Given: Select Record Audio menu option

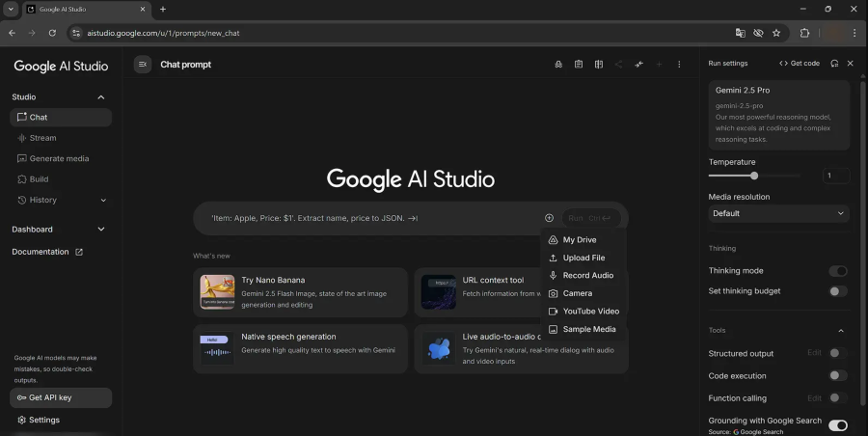Looking at the screenshot, I should click(583, 275).
